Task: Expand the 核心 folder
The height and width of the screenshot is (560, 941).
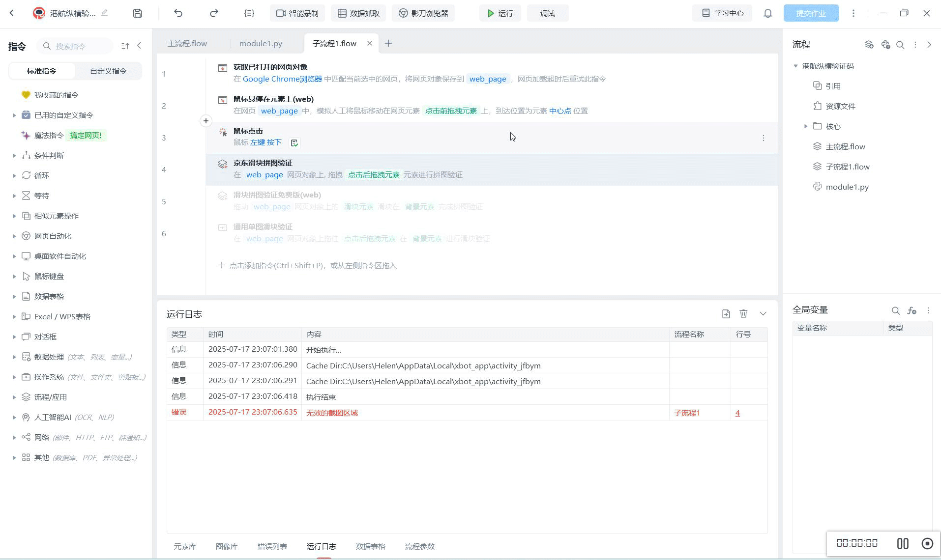Action: coord(805,126)
